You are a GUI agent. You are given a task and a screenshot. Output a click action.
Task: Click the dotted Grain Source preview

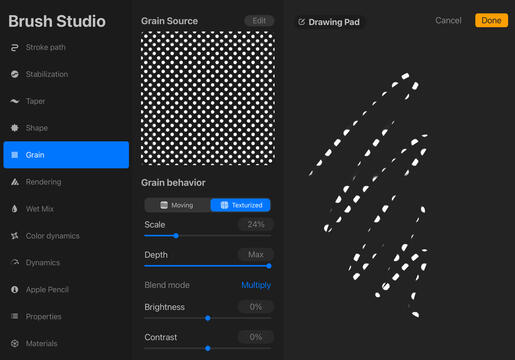click(208, 98)
